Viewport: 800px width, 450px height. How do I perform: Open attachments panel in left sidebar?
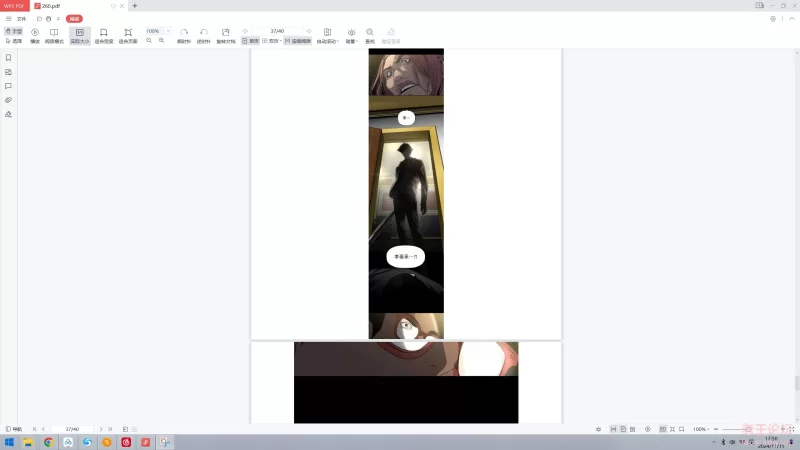(x=8, y=100)
